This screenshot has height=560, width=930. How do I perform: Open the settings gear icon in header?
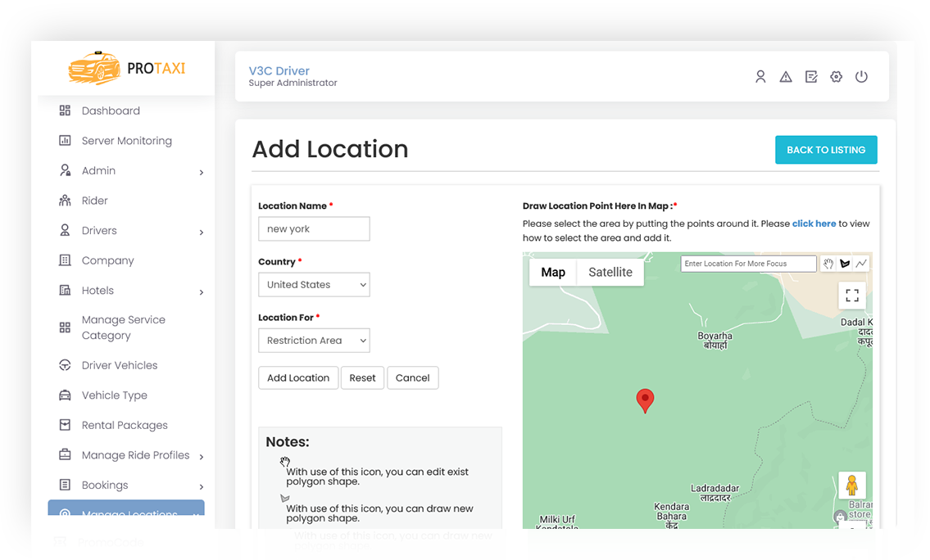pos(837,76)
